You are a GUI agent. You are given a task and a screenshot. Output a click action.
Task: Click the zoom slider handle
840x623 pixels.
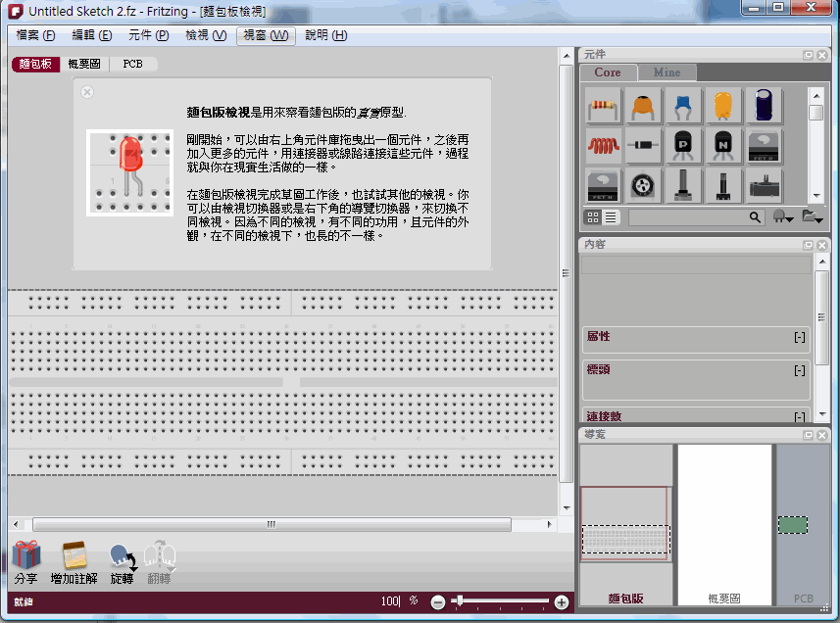(459, 600)
